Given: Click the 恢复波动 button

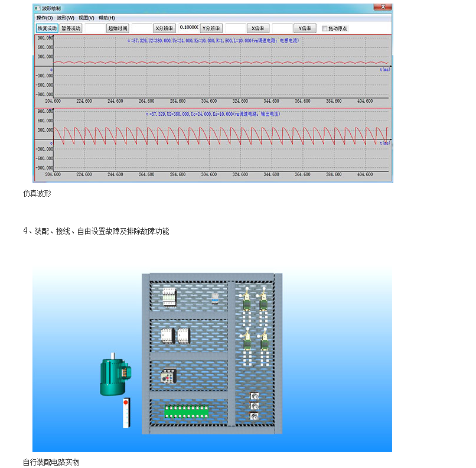Looking at the screenshot, I should (47, 28).
